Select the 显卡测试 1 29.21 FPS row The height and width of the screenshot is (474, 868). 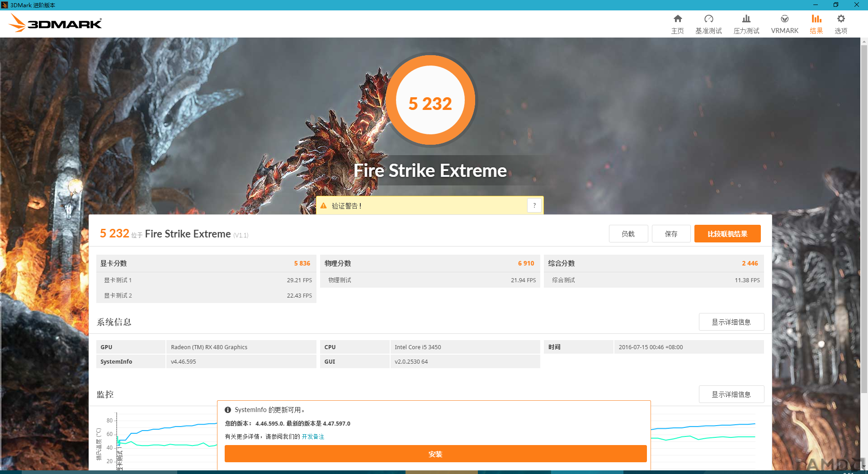tap(206, 280)
